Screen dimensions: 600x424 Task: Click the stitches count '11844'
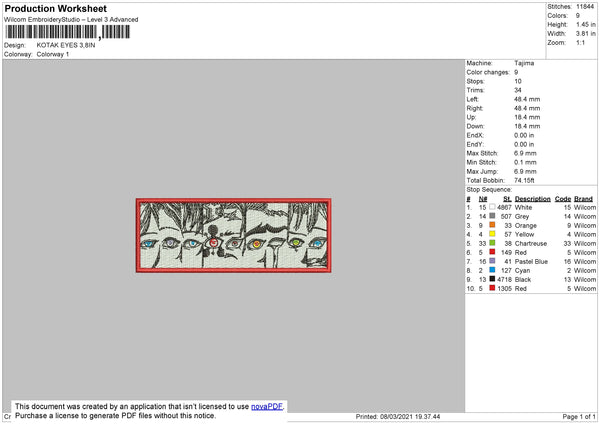(585, 7)
